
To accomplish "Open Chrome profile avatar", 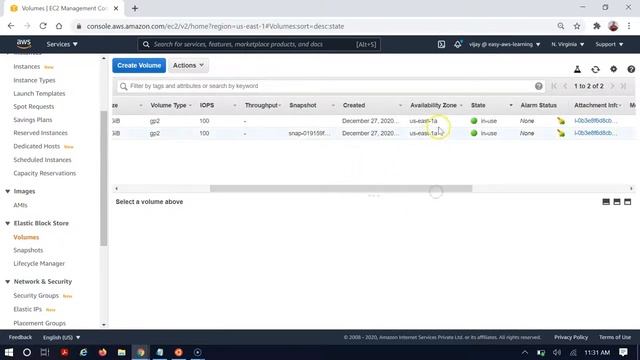I will pos(613,26).
